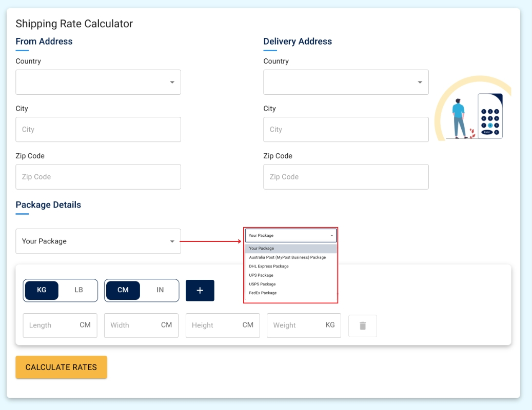Open the From Address Country dropdown
Screen dimensions: 532x410
(98, 82)
